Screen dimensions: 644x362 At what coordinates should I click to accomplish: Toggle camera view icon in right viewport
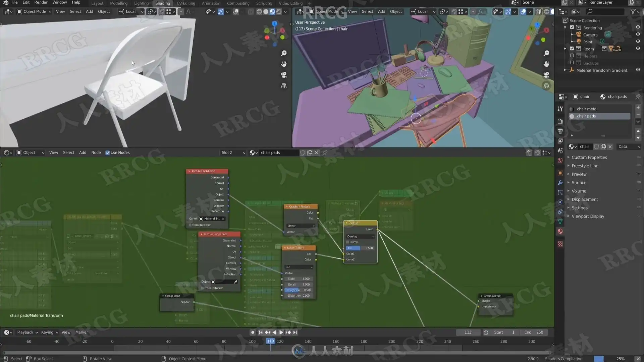(x=546, y=75)
